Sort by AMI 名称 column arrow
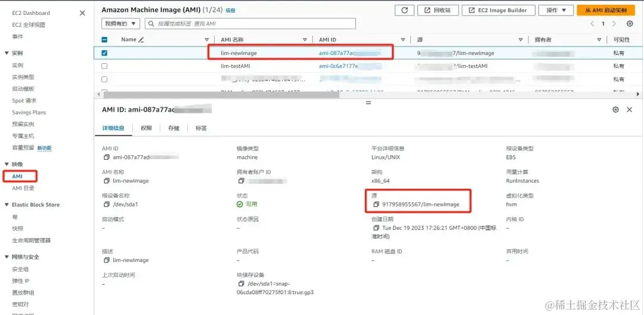Screen dimensions: 644x315 click(305, 40)
